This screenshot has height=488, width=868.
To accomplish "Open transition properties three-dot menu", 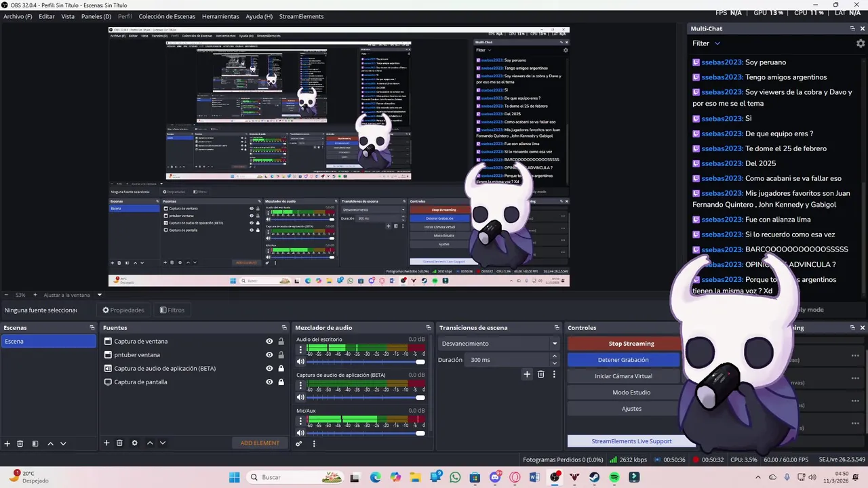I will pos(554,374).
